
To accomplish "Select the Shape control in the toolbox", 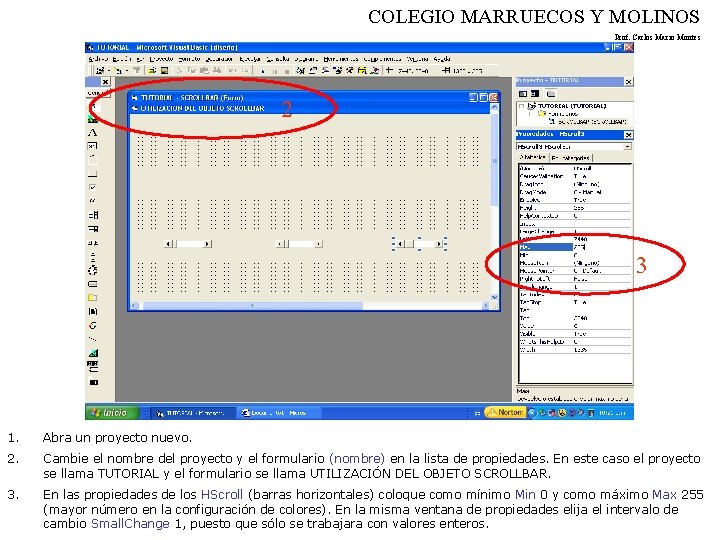I will click(93, 325).
